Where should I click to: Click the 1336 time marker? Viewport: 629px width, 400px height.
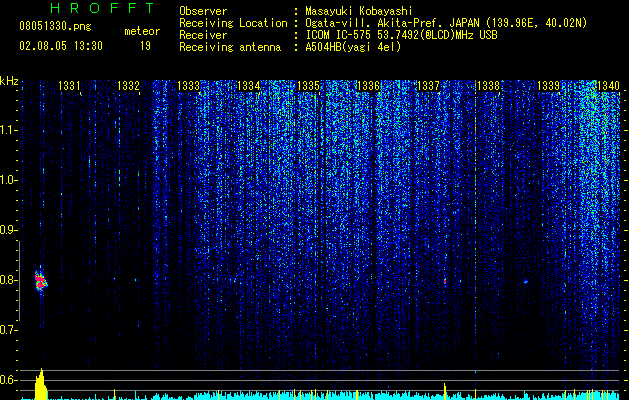pos(368,85)
